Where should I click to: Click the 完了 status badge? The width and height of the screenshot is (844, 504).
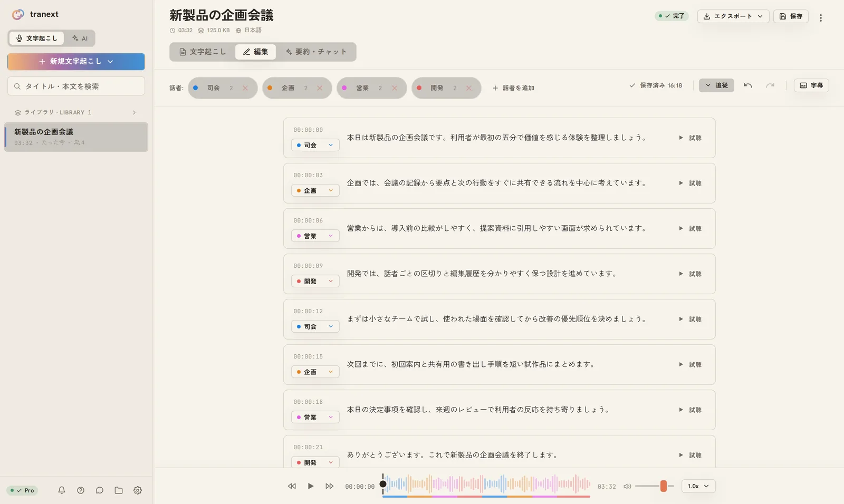coord(672,16)
